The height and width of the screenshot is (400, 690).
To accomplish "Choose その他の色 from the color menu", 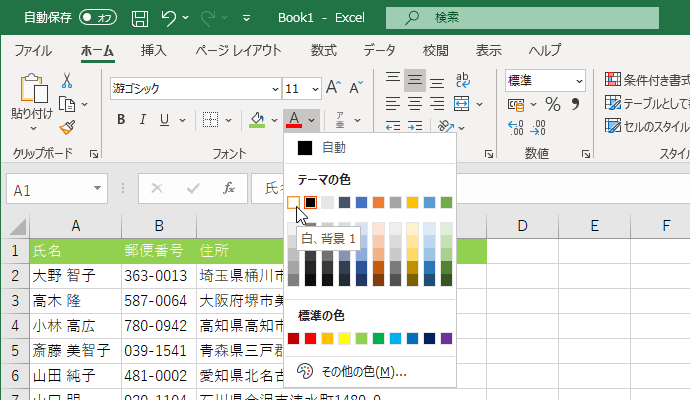I will (x=362, y=372).
